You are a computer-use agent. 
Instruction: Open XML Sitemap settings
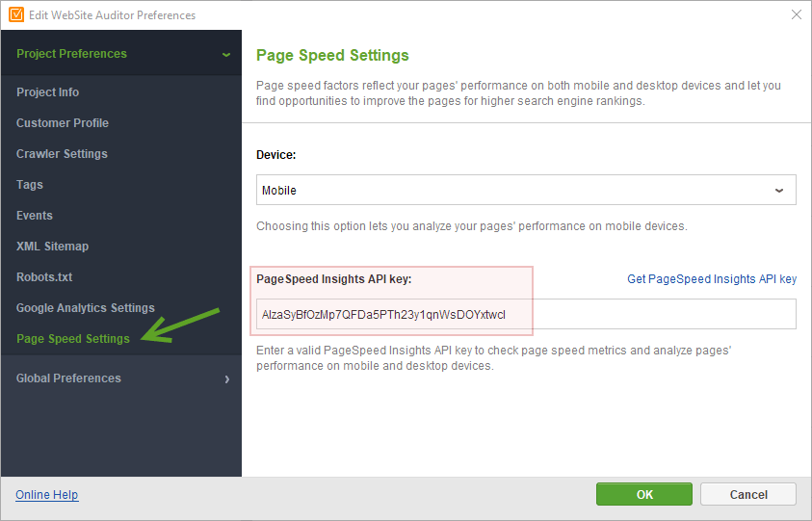pyautogui.click(x=52, y=247)
